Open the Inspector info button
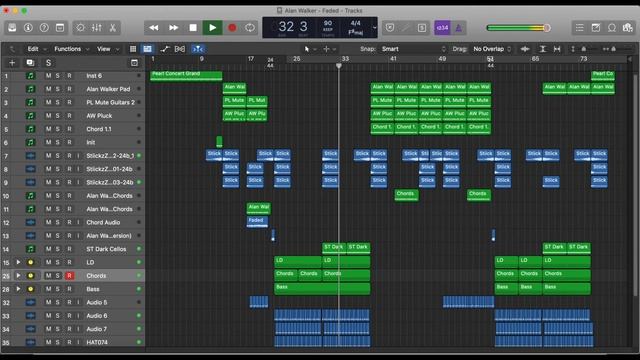Image resolution: width=640 pixels, height=360 pixels. click(28, 28)
